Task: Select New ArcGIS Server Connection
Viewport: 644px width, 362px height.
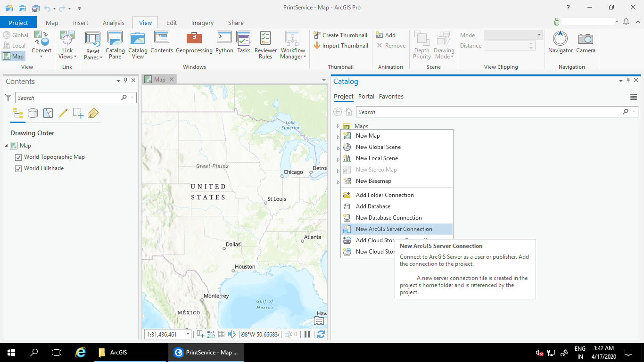Action: coord(394,229)
